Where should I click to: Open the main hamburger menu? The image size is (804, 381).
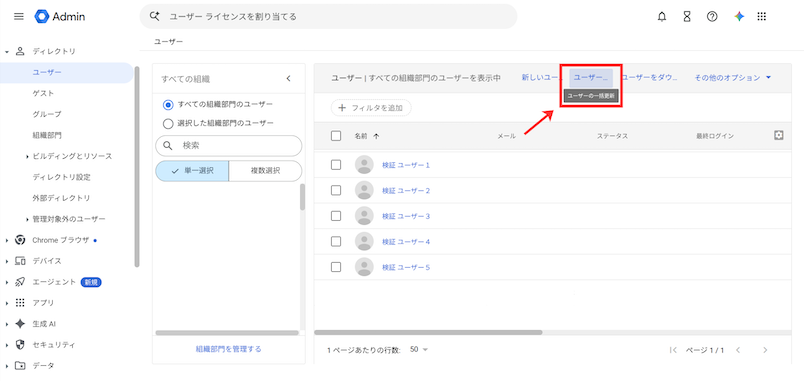click(x=19, y=17)
